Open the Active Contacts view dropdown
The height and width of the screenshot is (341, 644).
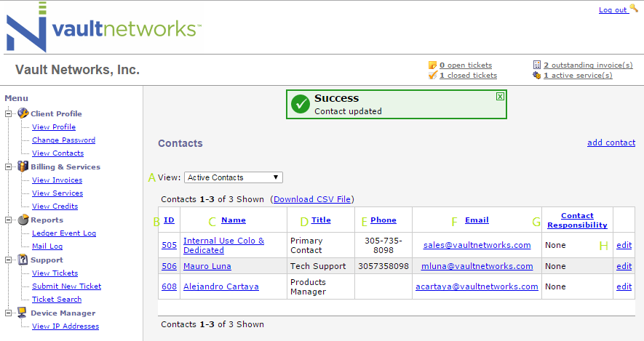coord(234,177)
